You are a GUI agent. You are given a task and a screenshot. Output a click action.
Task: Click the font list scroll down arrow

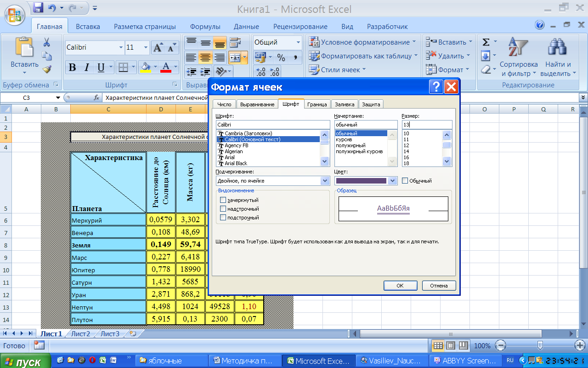click(x=325, y=161)
